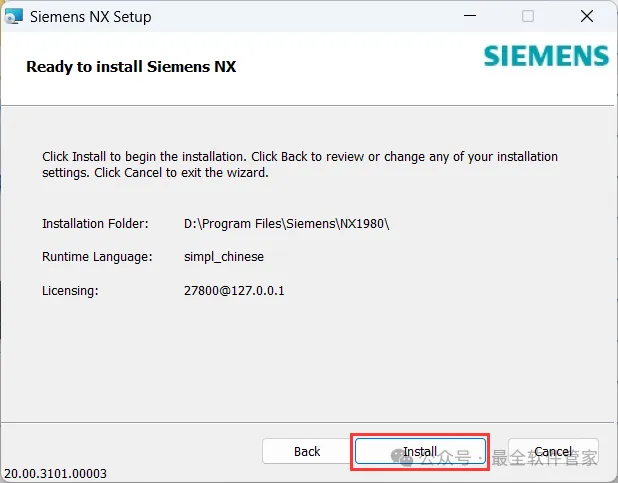
Task: Click the version number 20.00.3101.00003
Action: pyautogui.click(x=55, y=473)
